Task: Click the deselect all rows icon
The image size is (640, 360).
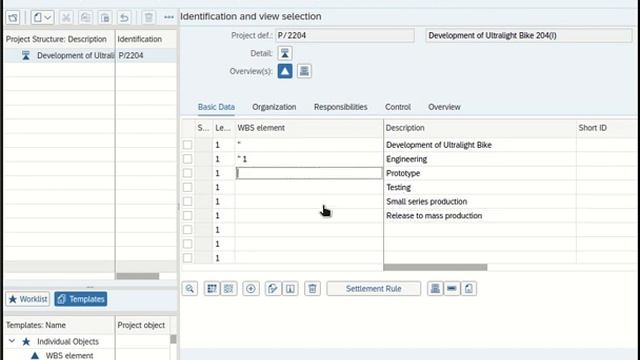Action: point(229,289)
